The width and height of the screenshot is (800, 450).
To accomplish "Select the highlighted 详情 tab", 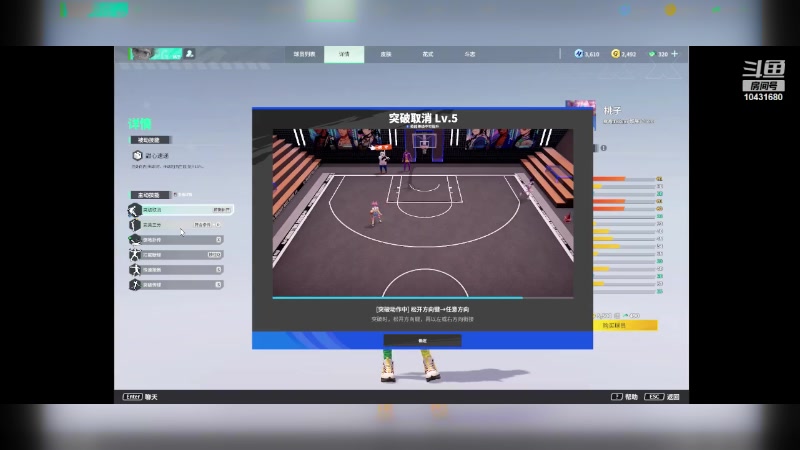I will coord(344,54).
